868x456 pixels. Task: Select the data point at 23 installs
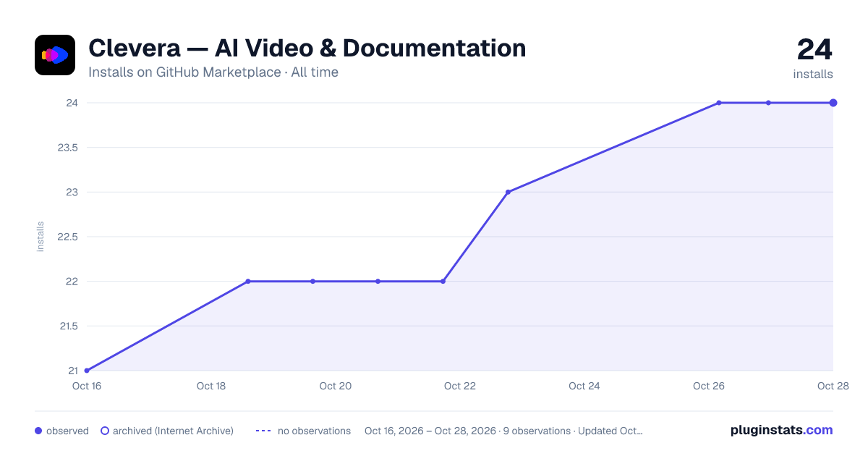click(x=508, y=192)
